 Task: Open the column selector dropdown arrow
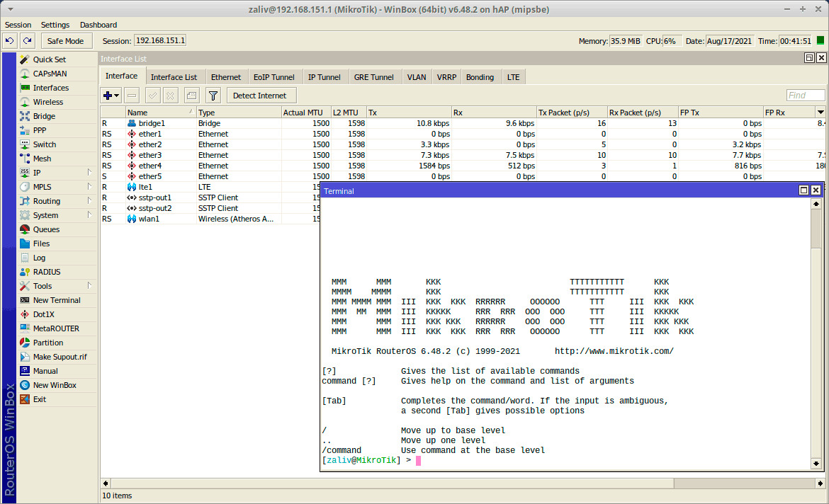coord(820,112)
